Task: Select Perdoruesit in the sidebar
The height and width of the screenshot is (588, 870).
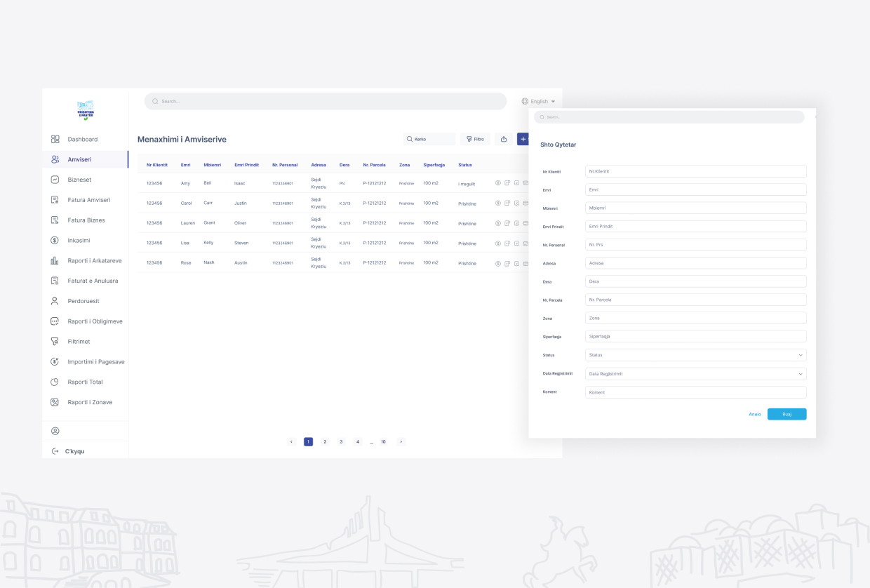Action: coord(83,301)
